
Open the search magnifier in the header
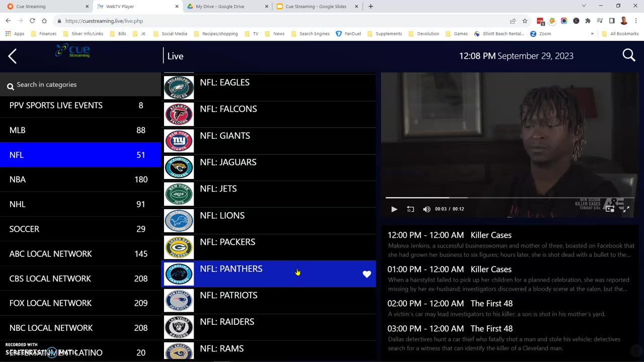pos(629,55)
